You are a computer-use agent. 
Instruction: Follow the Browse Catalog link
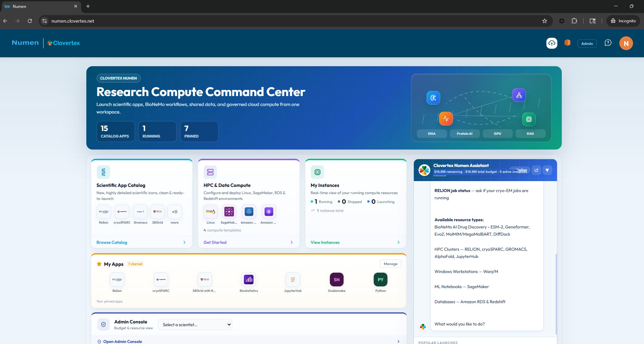click(112, 242)
